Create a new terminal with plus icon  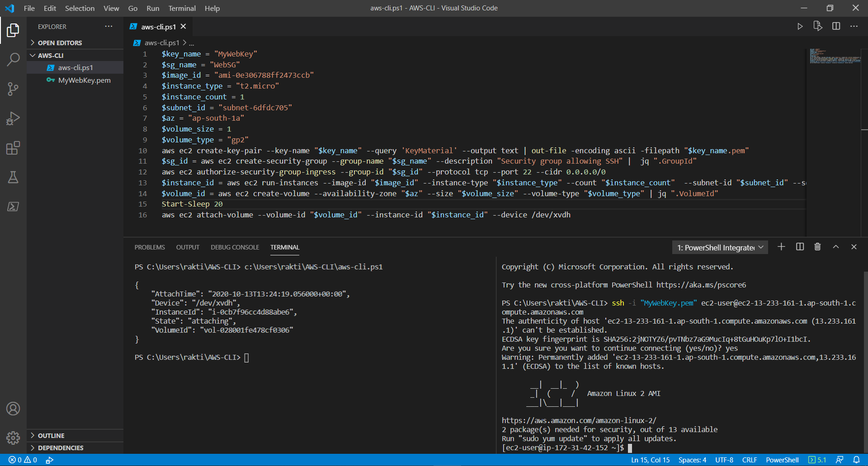[x=781, y=247]
